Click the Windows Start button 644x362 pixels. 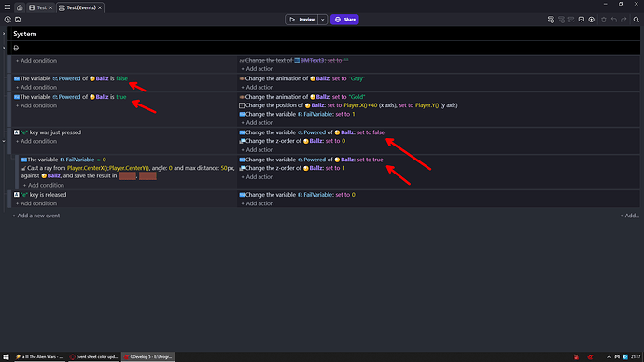(x=6, y=356)
